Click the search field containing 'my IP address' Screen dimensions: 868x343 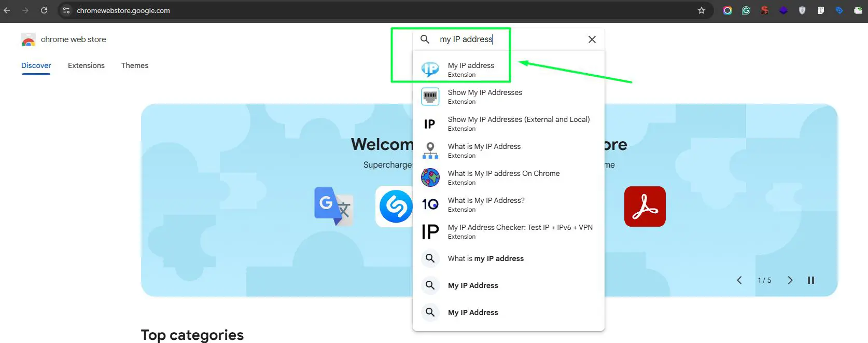508,39
